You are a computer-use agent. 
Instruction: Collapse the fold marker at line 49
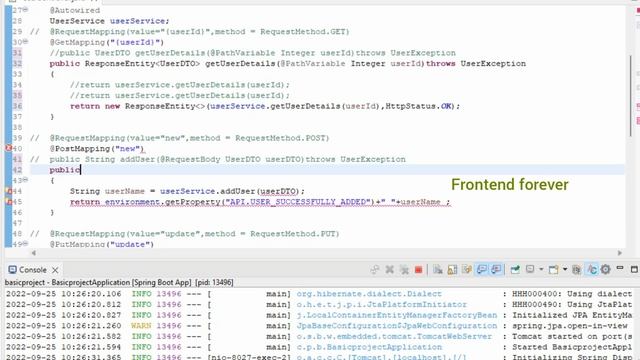(x=25, y=243)
